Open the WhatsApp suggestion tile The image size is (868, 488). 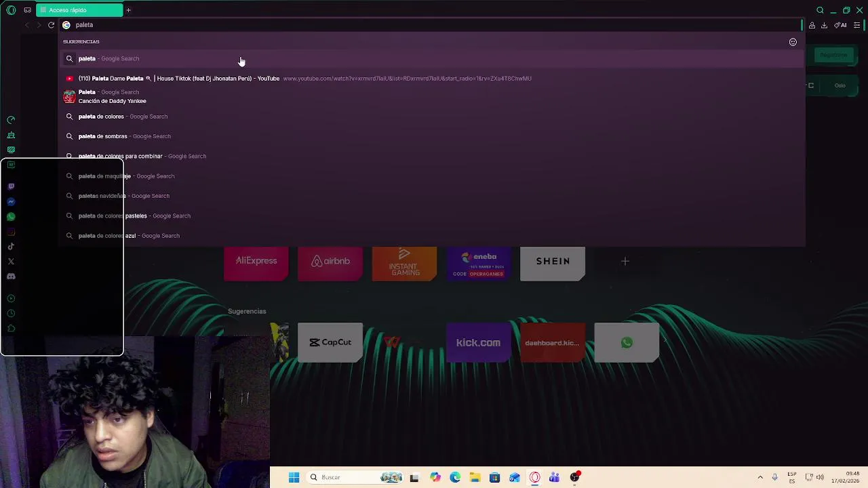pyautogui.click(x=627, y=342)
